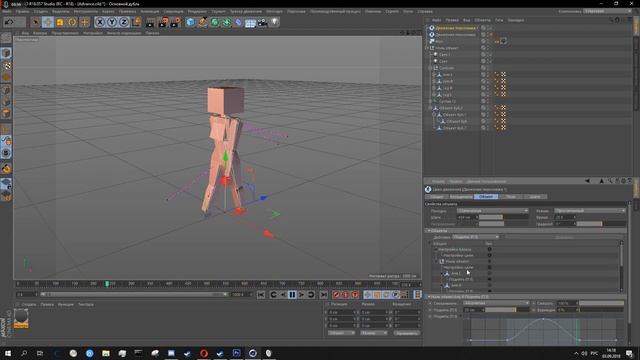Open the deformer objects icon

pyautogui.click(x=238, y=22)
